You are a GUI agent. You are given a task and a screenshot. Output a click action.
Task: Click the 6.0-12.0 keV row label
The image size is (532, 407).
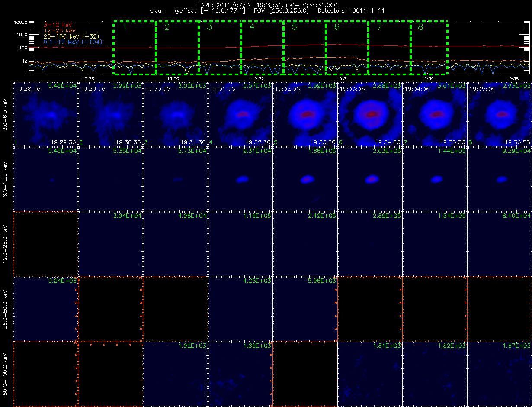click(x=5, y=179)
